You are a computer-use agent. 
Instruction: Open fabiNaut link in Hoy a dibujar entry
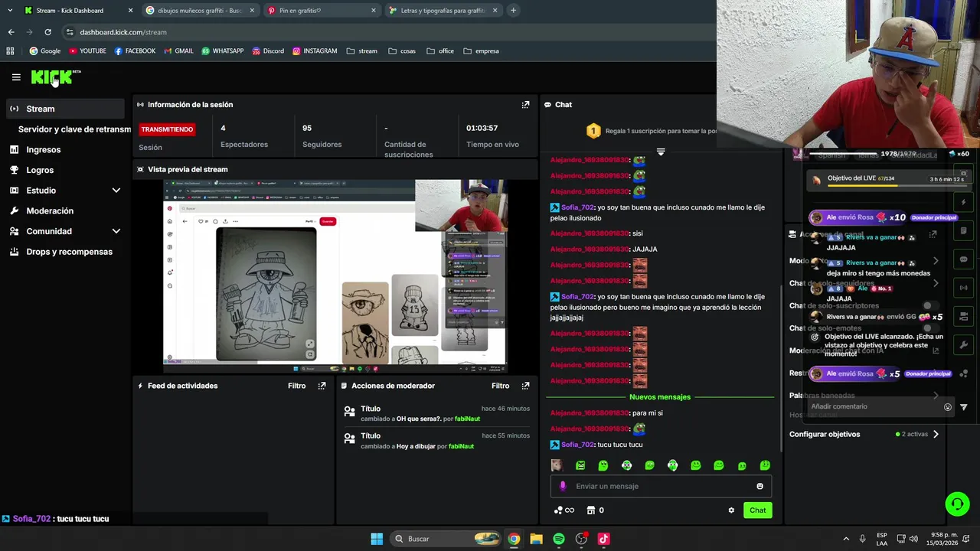(461, 446)
